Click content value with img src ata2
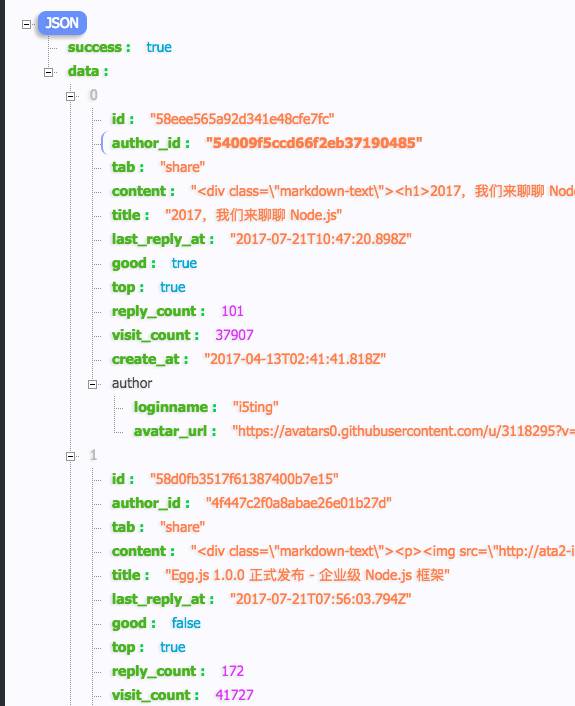The image size is (575, 706). (382, 551)
